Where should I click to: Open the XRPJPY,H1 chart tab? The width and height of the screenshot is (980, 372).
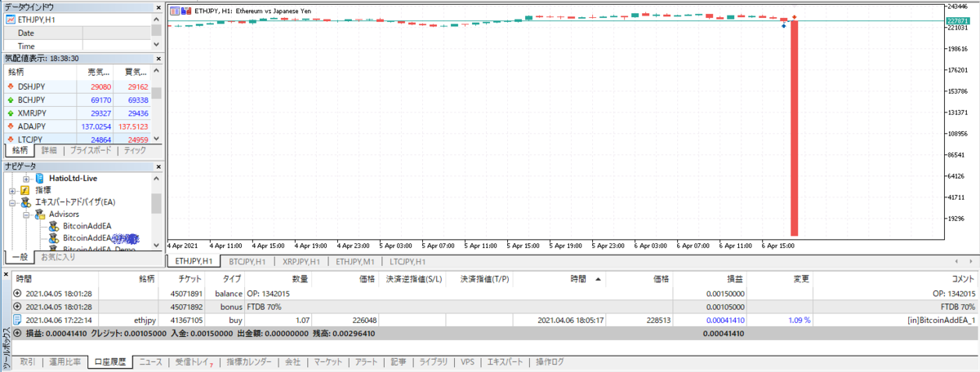coord(301,262)
